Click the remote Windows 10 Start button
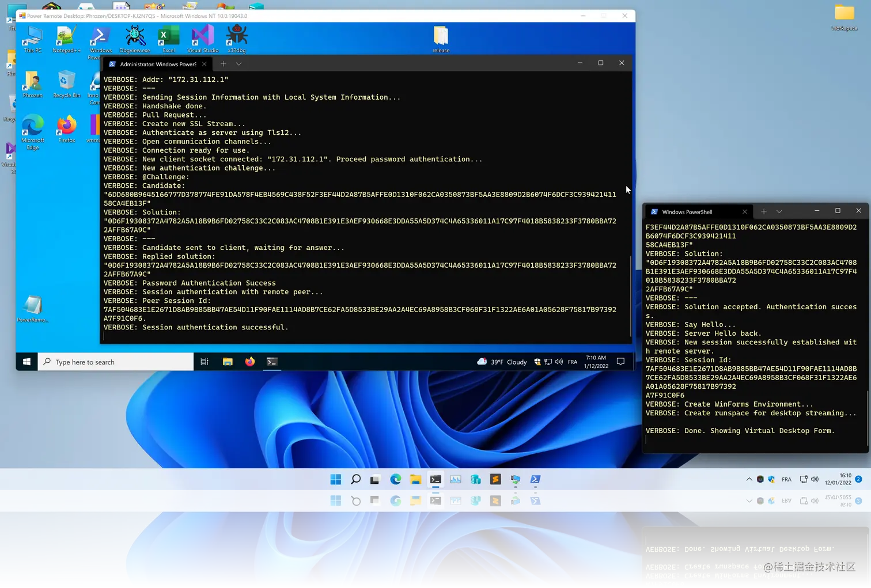This screenshot has width=871, height=588. 26,362
